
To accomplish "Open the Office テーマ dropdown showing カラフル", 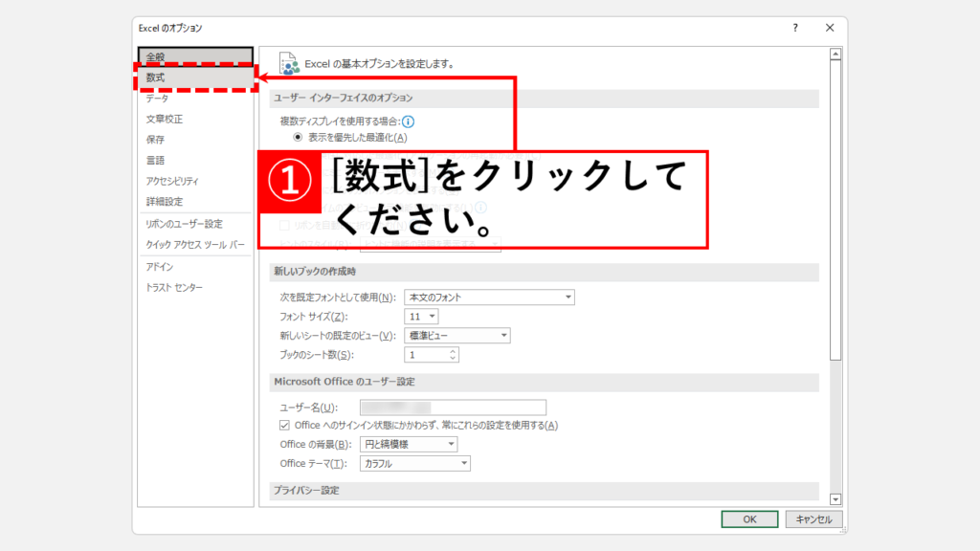I will (415, 464).
